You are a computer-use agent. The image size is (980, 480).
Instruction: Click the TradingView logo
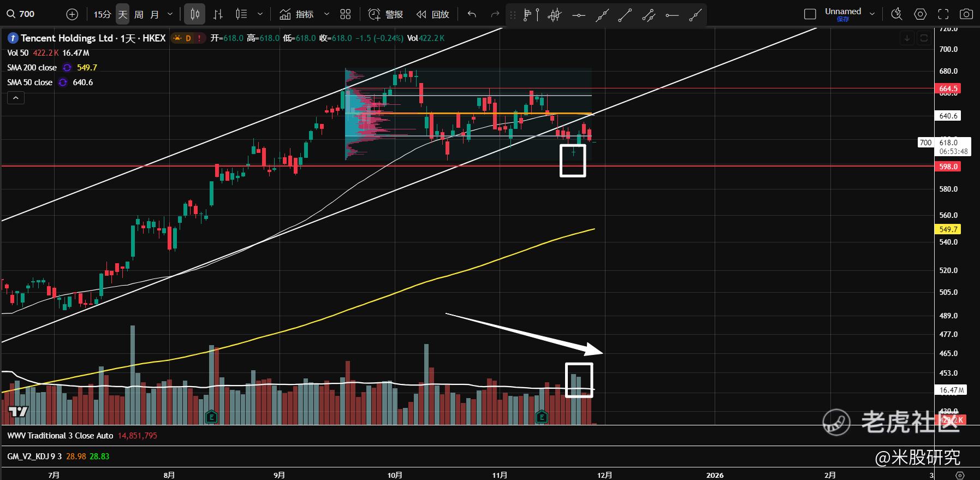pos(18,412)
